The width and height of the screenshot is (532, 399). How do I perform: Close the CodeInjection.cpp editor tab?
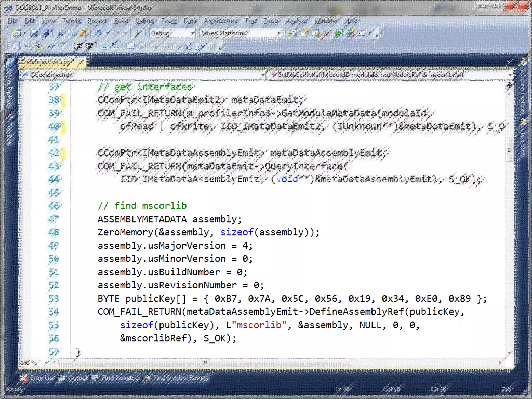(x=81, y=62)
